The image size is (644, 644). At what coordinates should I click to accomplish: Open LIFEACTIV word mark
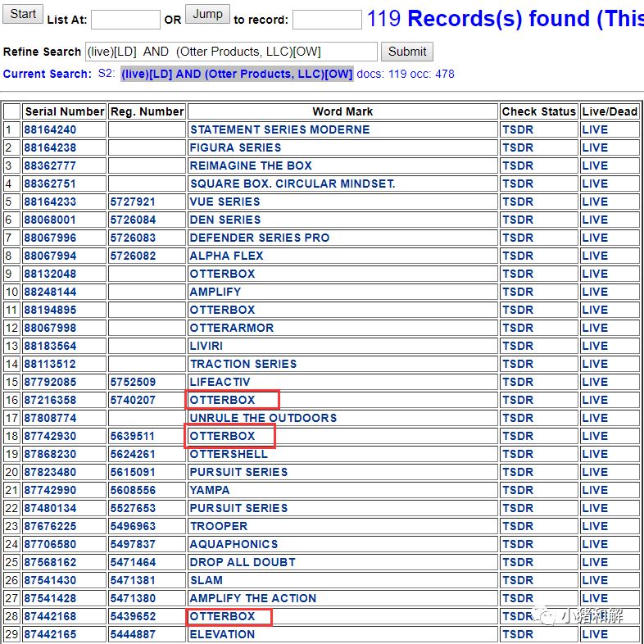coord(220,383)
